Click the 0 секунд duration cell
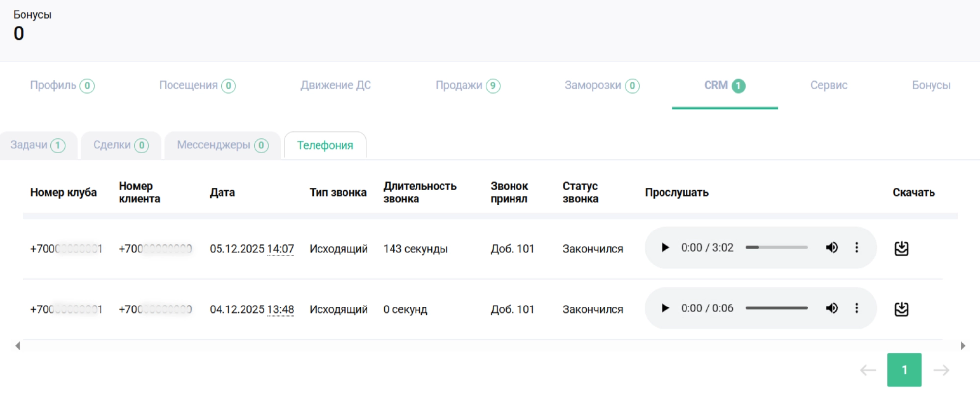Viewport: 980px width, 409px height. click(x=405, y=309)
